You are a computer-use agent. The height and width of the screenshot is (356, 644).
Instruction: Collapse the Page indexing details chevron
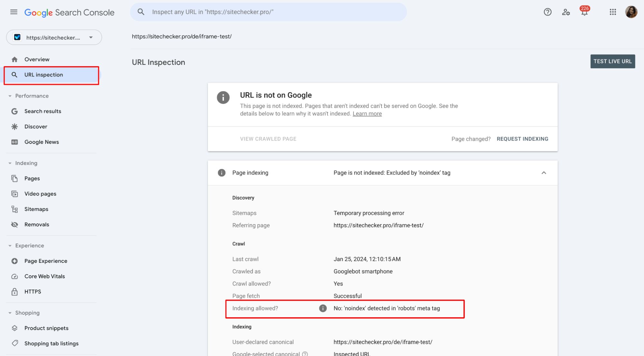(x=543, y=173)
